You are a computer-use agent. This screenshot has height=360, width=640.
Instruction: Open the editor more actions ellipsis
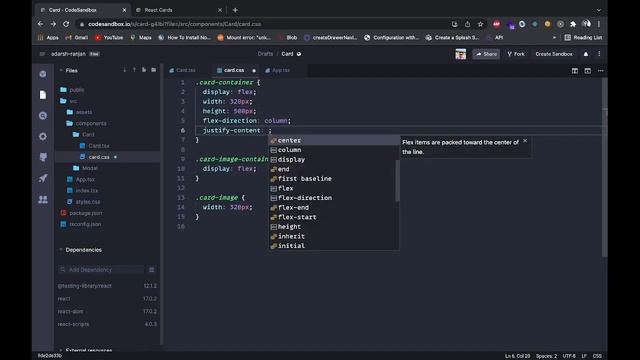[600, 71]
